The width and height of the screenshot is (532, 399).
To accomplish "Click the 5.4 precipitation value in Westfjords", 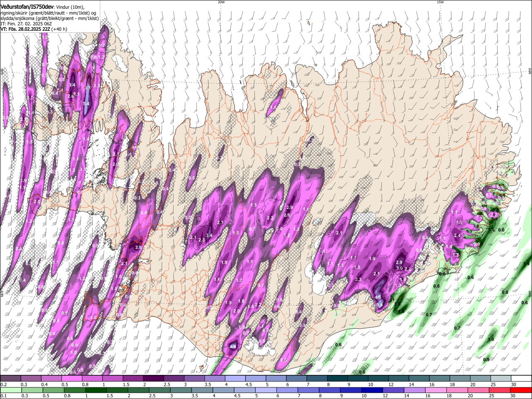I will tap(86, 103).
